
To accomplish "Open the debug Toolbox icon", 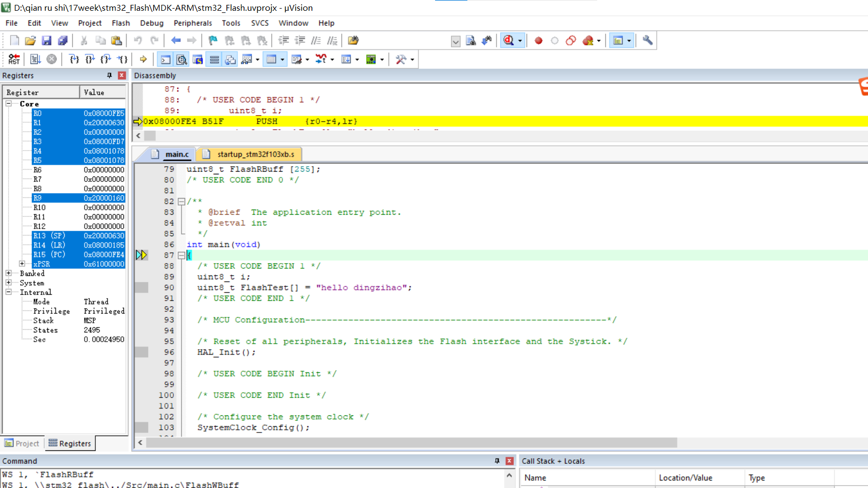I will pos(401,59).
